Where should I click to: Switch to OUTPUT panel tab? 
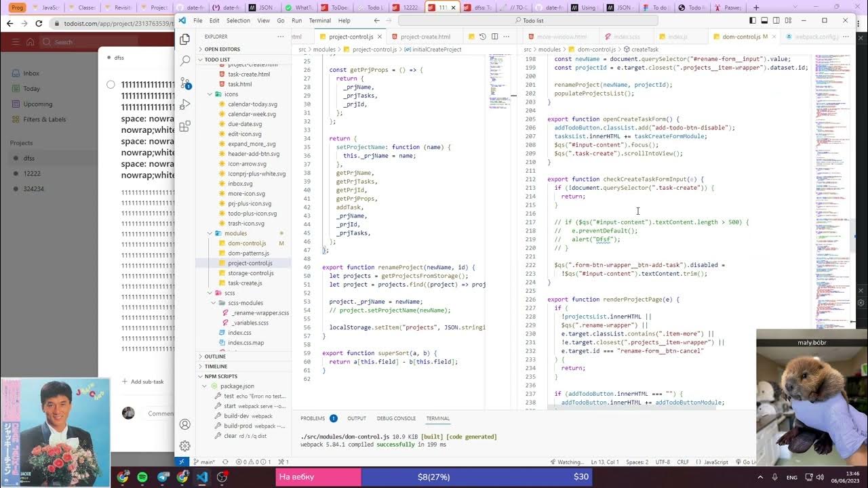pyautogui.click(x=357, y=418)
